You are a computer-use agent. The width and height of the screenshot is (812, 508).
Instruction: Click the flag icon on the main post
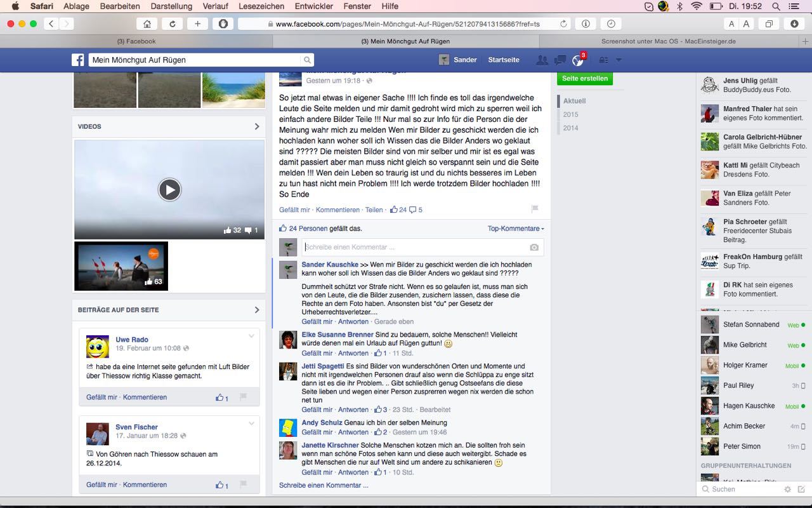(534, 209)
